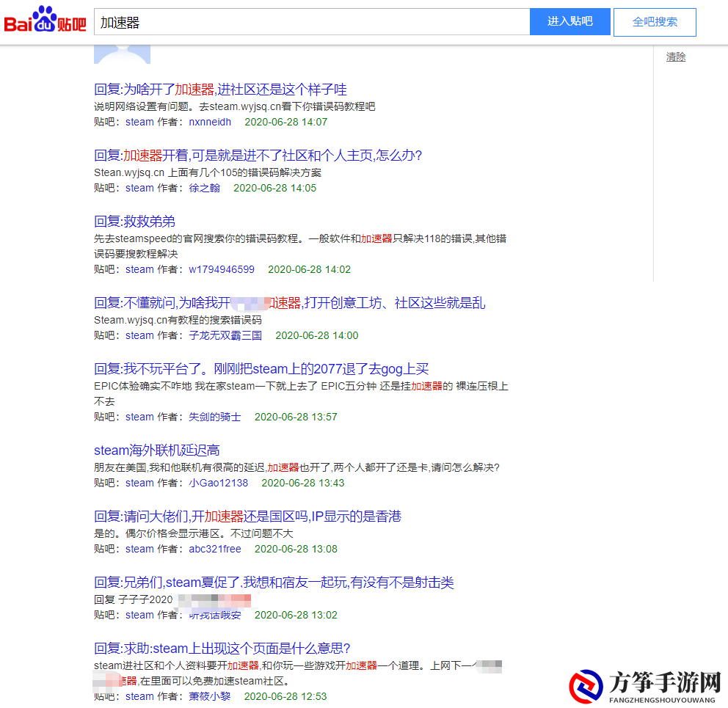Viewport: 728px width, 708px height.
Task: Click the timestamp 2020-06-28 14:07
Action: [x=286, y=122]
